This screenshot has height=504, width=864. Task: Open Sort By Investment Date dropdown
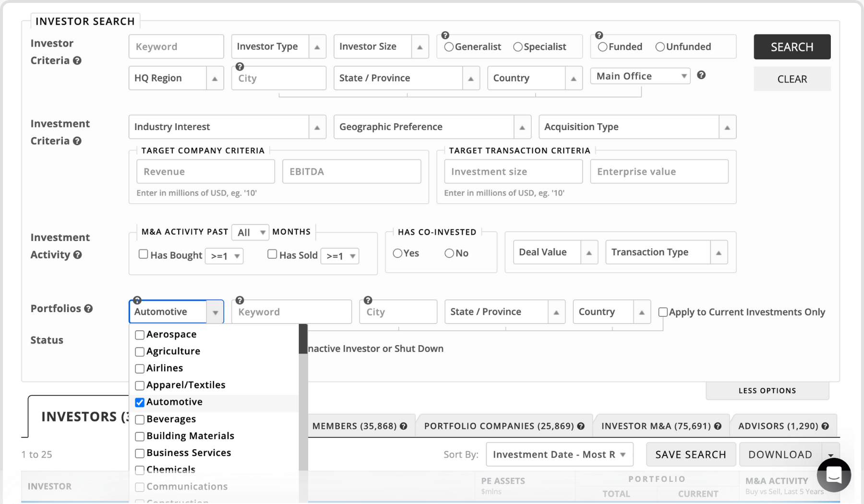point(559,455)
